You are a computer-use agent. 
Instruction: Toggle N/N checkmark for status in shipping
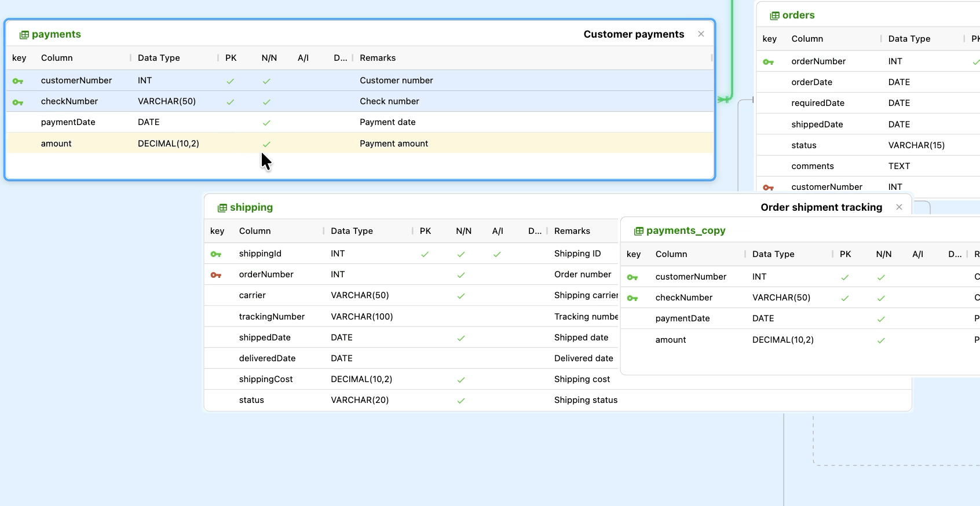pyautogui.click(x=461, y=401)
